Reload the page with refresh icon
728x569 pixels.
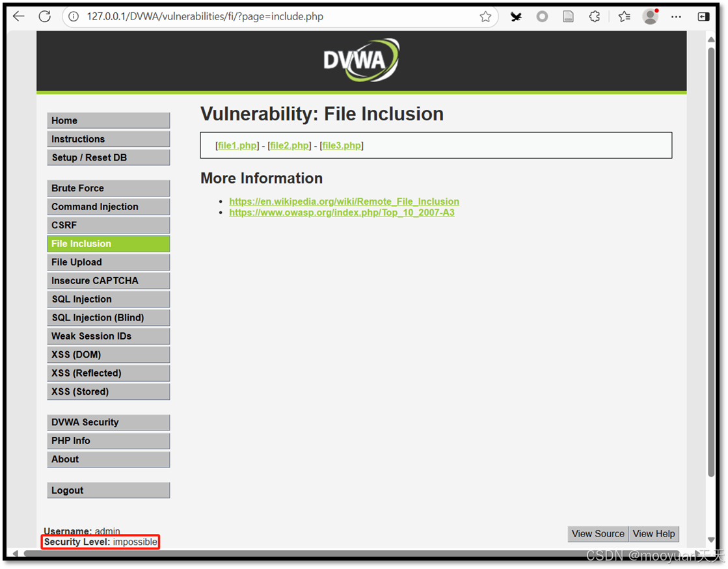click(x=45, y=17)
